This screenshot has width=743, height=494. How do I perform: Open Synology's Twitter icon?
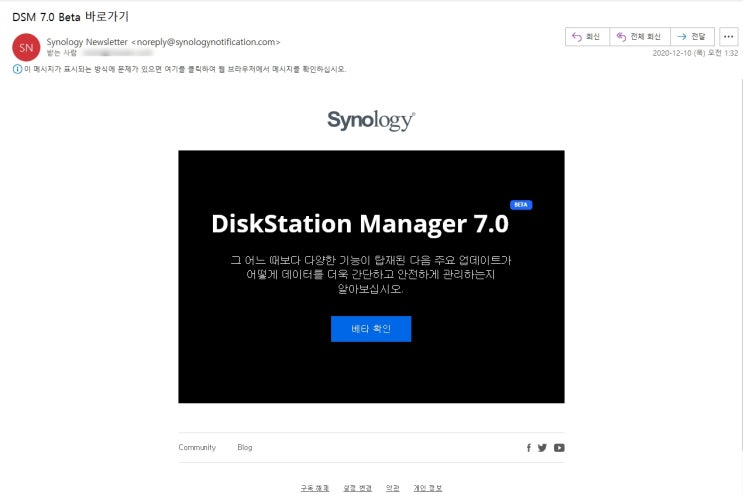(x=542, y=448)
